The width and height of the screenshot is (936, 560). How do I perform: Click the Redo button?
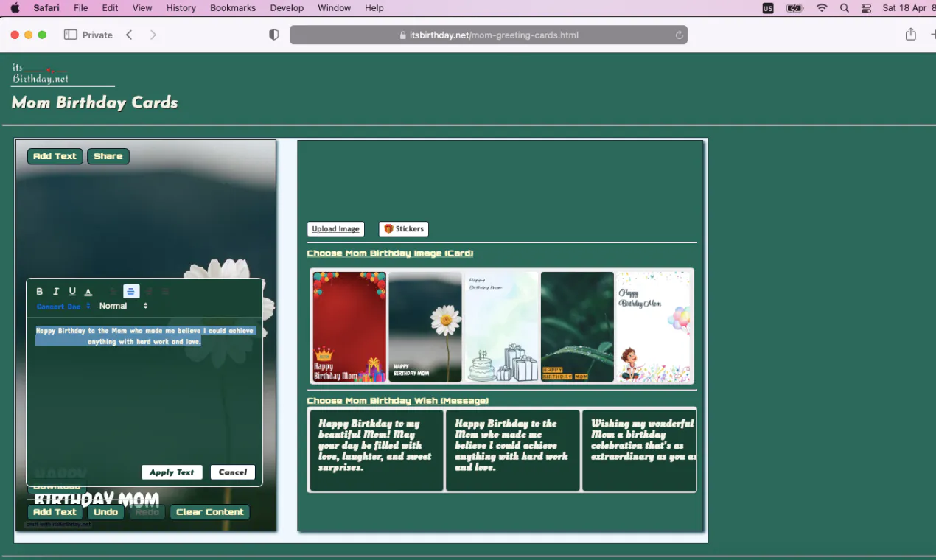pyautogui.click(x=147, y=512)
